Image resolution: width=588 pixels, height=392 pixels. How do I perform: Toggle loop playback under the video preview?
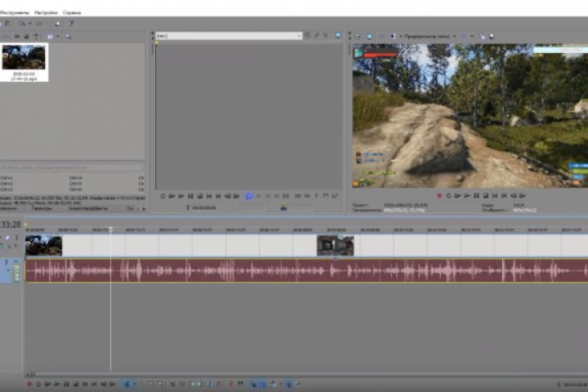pos(448,196)
